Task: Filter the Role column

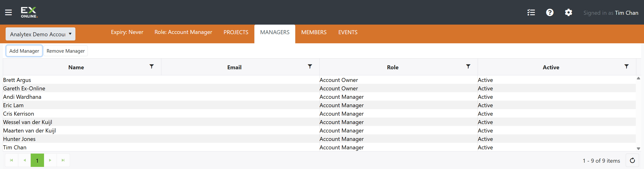Action: [468, 66]
